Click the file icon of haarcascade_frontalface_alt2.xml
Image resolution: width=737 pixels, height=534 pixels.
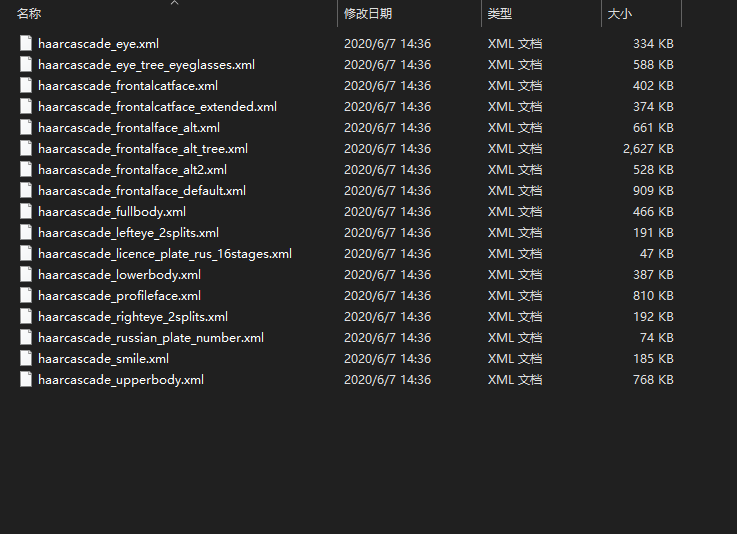[x=26, y=169]
